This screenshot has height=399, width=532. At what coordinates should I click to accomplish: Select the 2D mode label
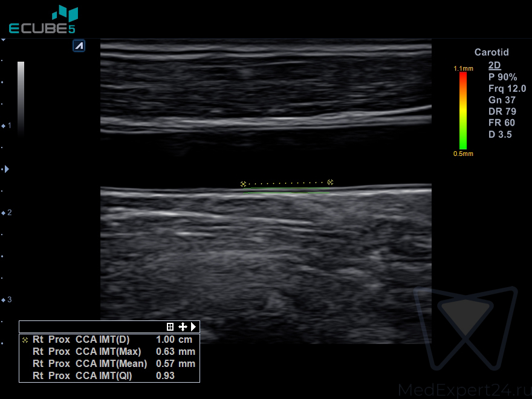(x=495, y=65)
